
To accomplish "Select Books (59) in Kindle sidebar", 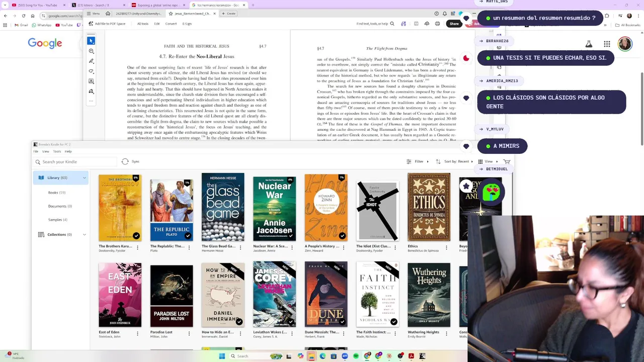I will pos(56,193).
